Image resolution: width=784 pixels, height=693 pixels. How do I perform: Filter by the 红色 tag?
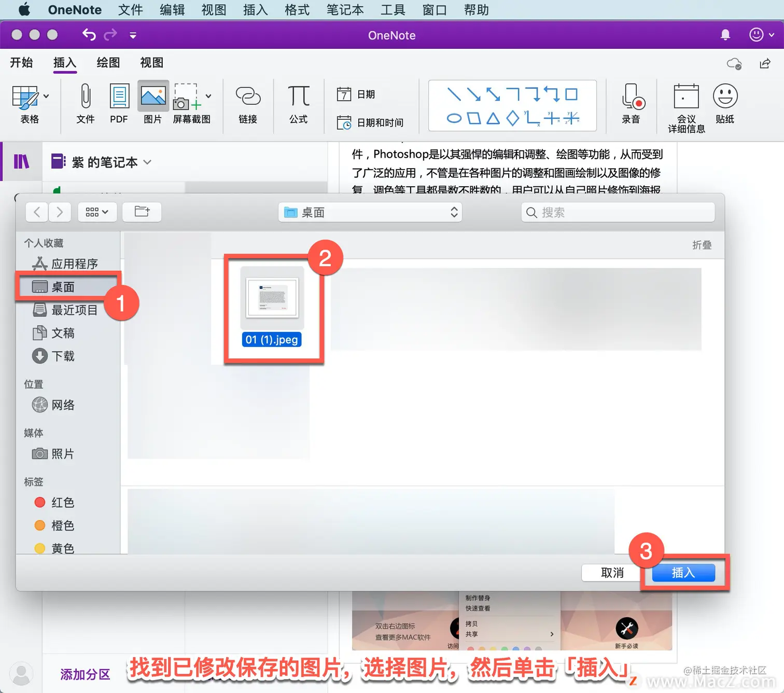click(55, 502)
